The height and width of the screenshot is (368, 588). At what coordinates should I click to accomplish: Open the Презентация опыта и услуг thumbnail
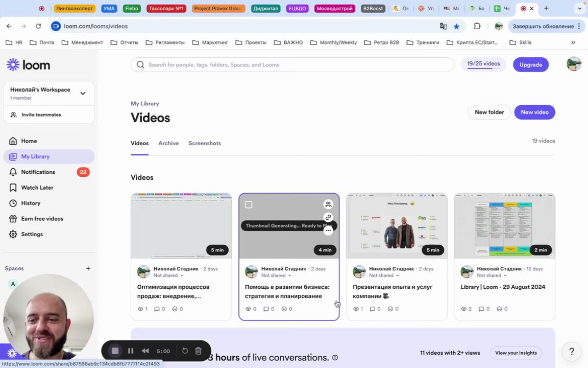[x=397, y=226]
